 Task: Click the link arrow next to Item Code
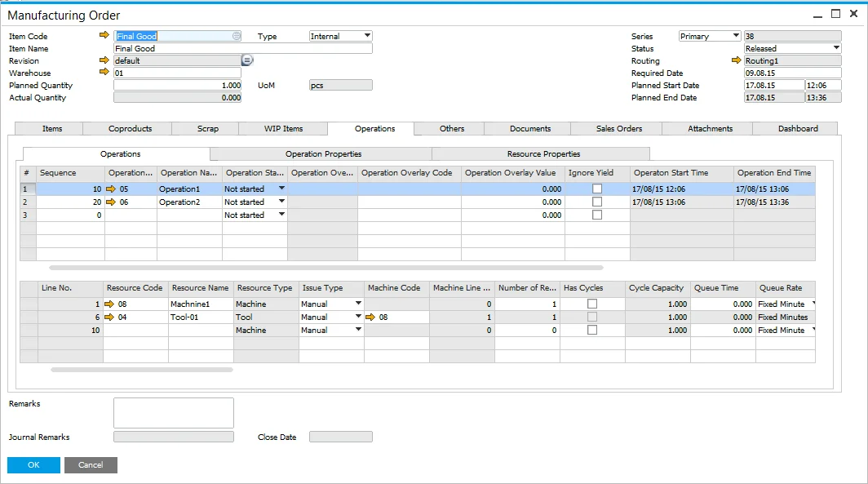coord(104,36)
